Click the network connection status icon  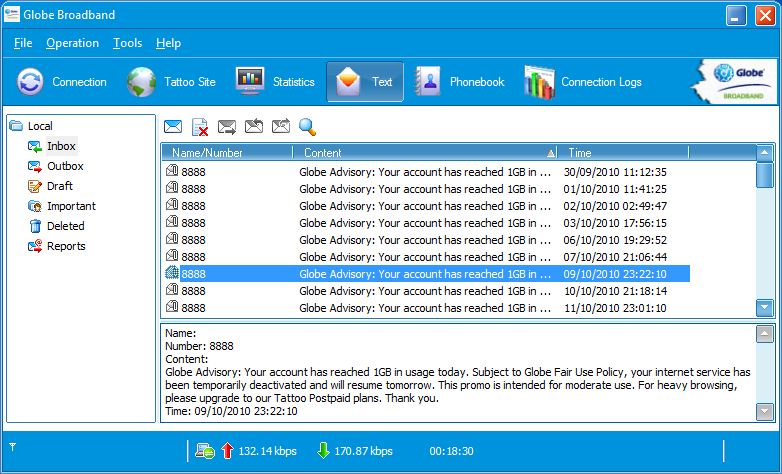tap(204, 451)
